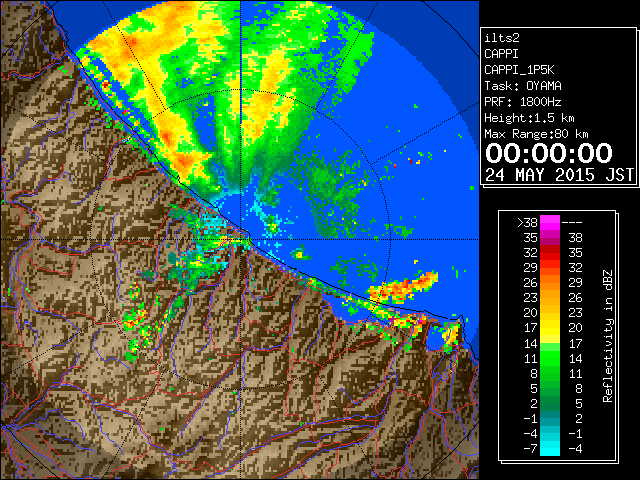Click the 'Height:1.5 km' text
Viewport: 640px width, 480px height.
(x=529, y=118)
